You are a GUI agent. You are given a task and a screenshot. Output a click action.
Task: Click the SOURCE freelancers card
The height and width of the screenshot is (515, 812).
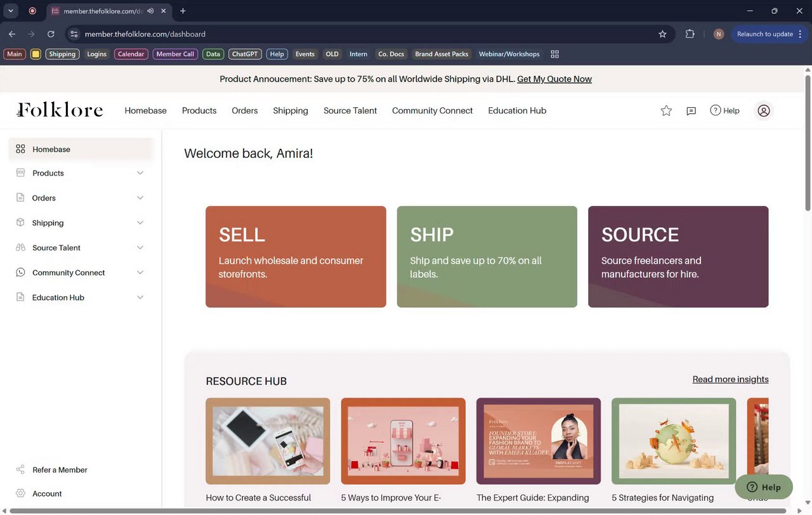tap(678, 257)
